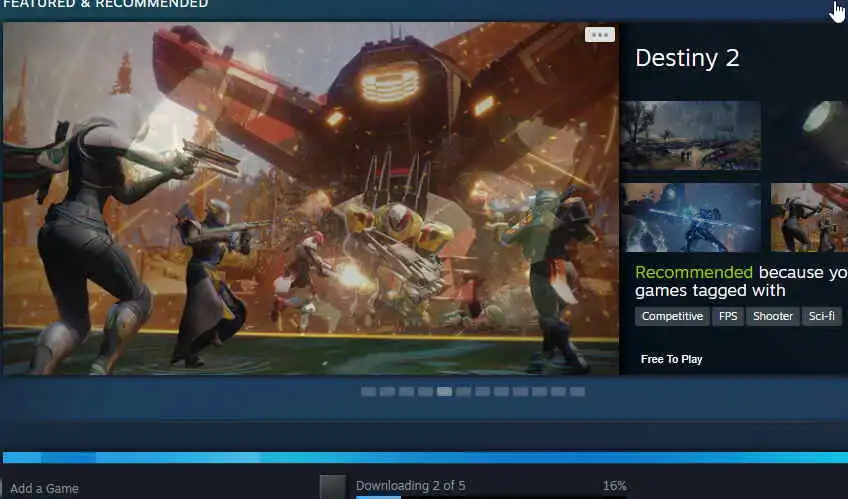The width and height of the screenshot is (848, 499).
Task: Click the green Recommended text
Action: point(694,272)
